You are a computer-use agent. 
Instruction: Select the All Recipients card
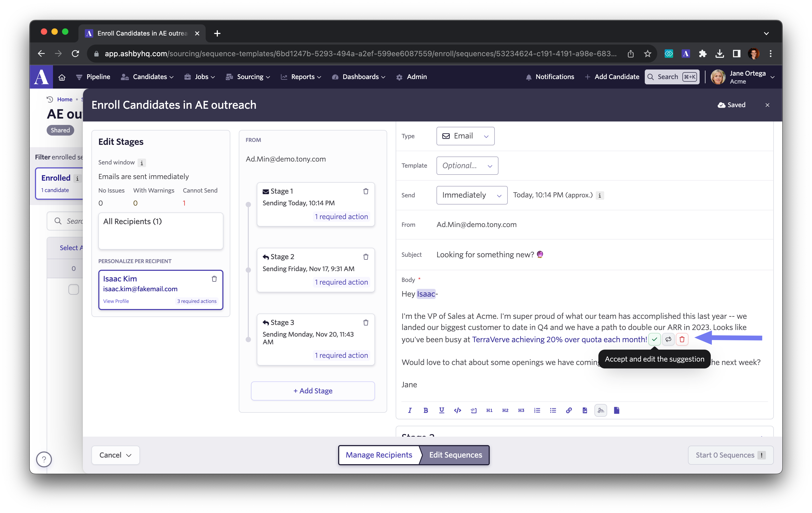tap(161, 231)
